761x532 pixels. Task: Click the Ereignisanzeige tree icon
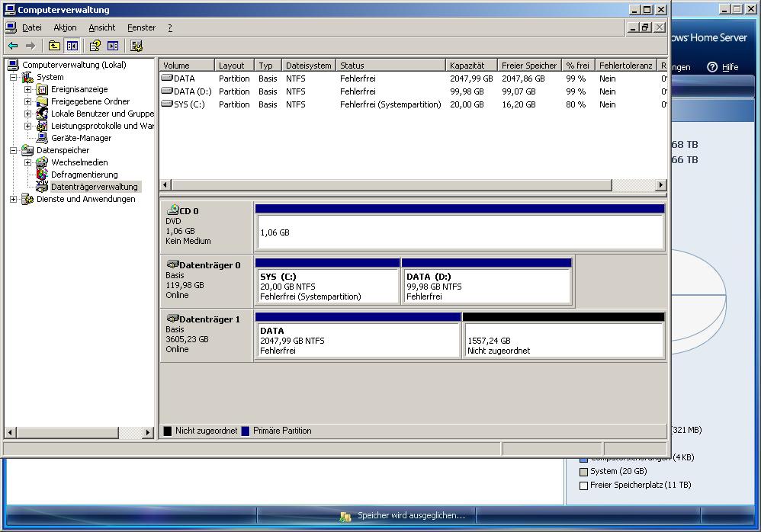42,89
